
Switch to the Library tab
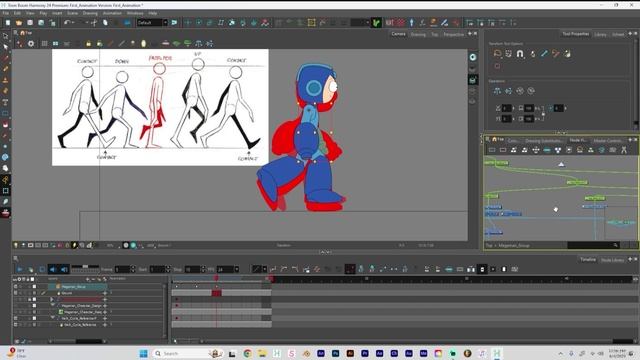(600, 34)
